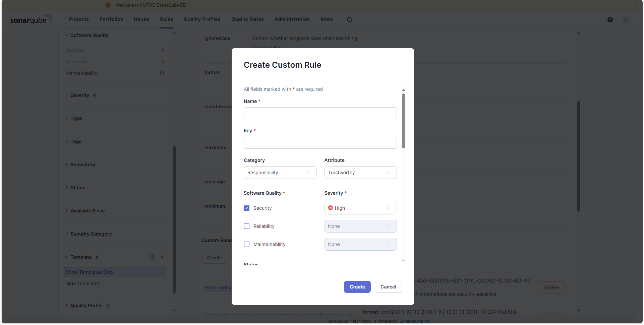Click the search magnifier icon in navbar
The image size is (644, 325).
tap(349, 20)
